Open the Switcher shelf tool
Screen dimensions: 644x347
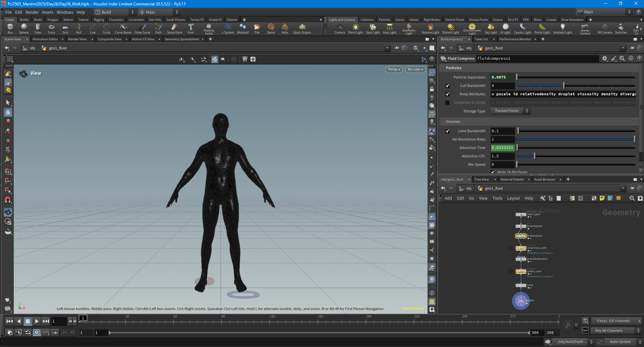click(x=621, y=29)
